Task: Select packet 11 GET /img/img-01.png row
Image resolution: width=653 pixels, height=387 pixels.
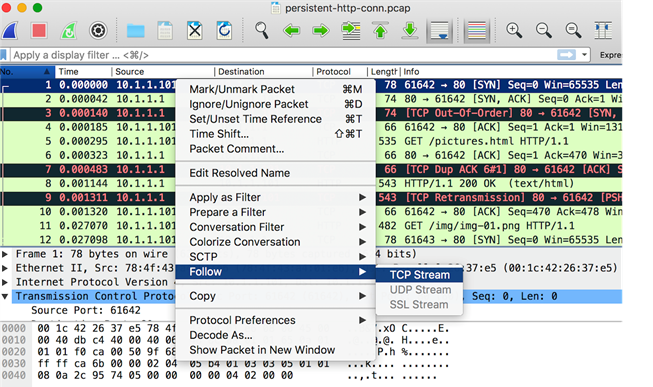Action: (x=311, y=226)
